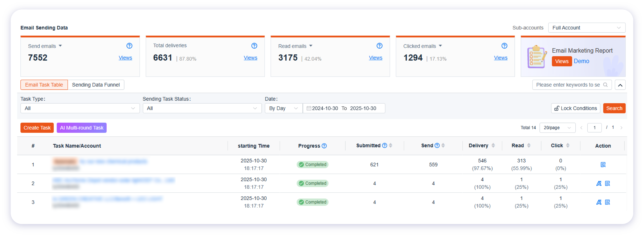Sort table by Read column arrows
644x236 pixels.
click(x=529, y=145)
